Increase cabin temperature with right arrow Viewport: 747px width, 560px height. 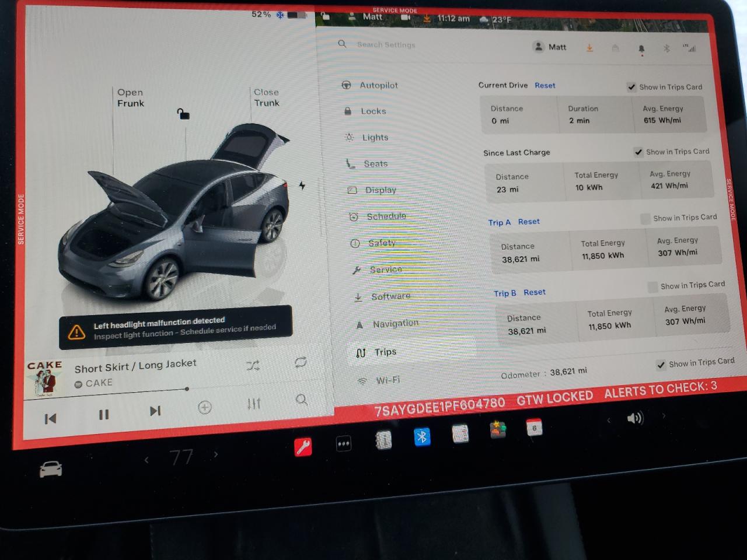(216, 454)
